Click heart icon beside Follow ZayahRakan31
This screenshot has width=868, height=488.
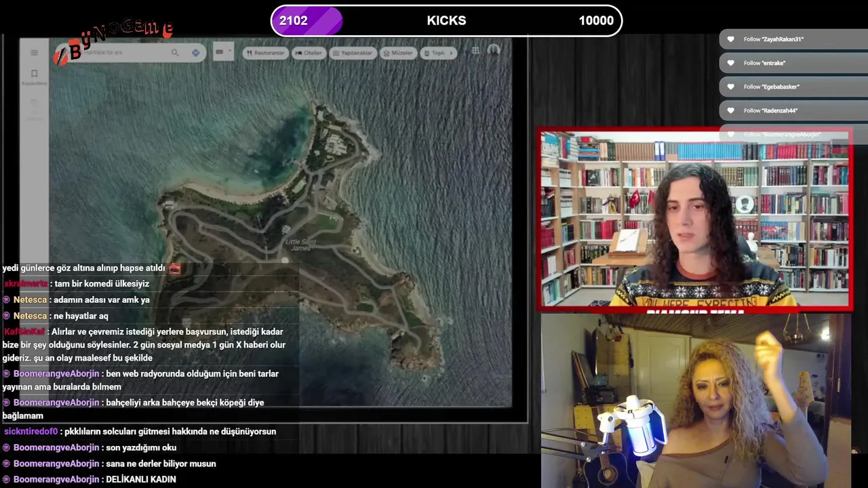(730, 39)
